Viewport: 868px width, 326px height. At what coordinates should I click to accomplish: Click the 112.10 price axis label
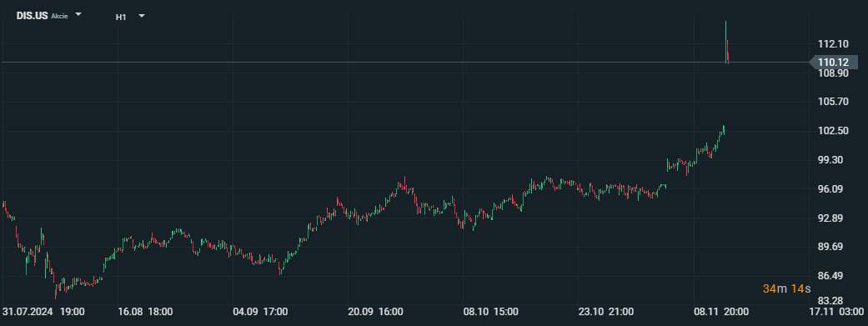click(x=833, y=43)
